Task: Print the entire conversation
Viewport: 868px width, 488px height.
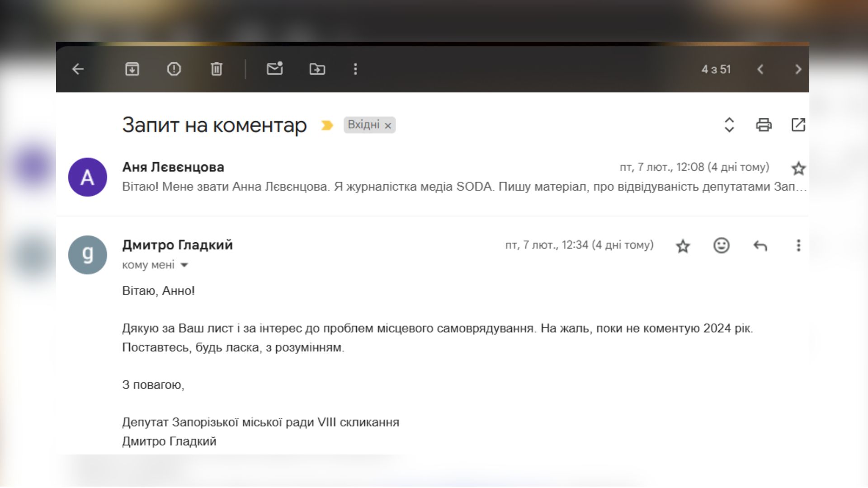Action: (x=764, y=125)
